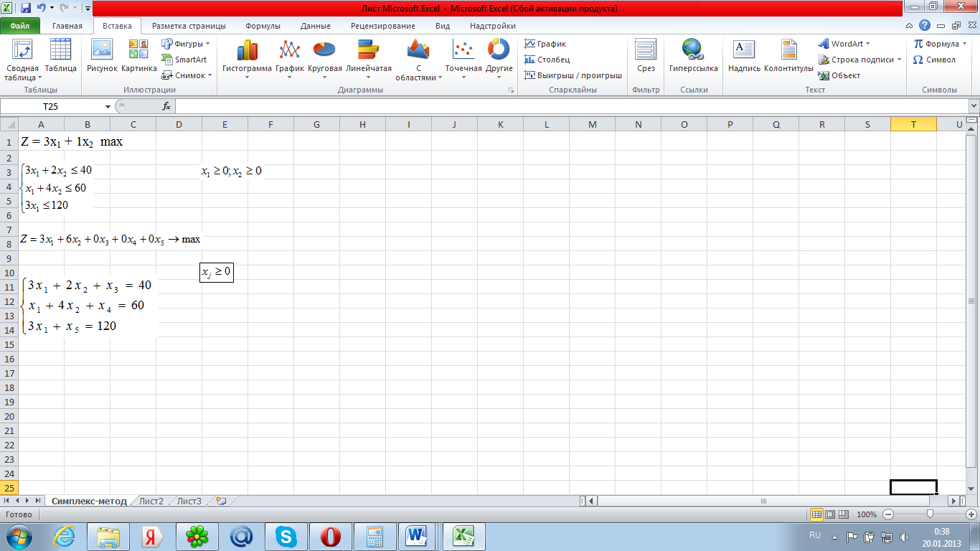The image size is (980, 551).
Task: Switch to the Review (Рецензирование) tab
Action: [x=383, y=26]
